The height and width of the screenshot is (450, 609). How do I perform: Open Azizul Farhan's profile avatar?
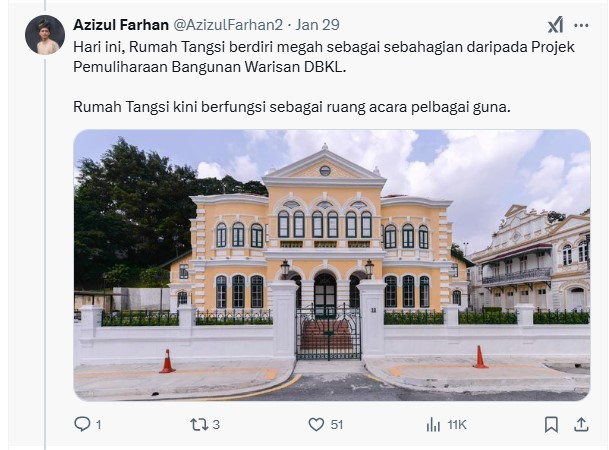coord(45,35)
